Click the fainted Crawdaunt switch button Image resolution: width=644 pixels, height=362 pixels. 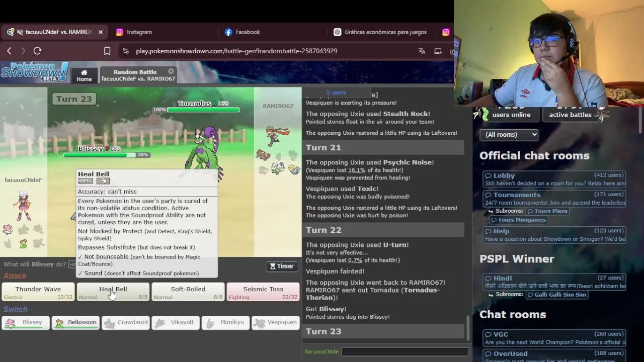click(x=125, y=323)
